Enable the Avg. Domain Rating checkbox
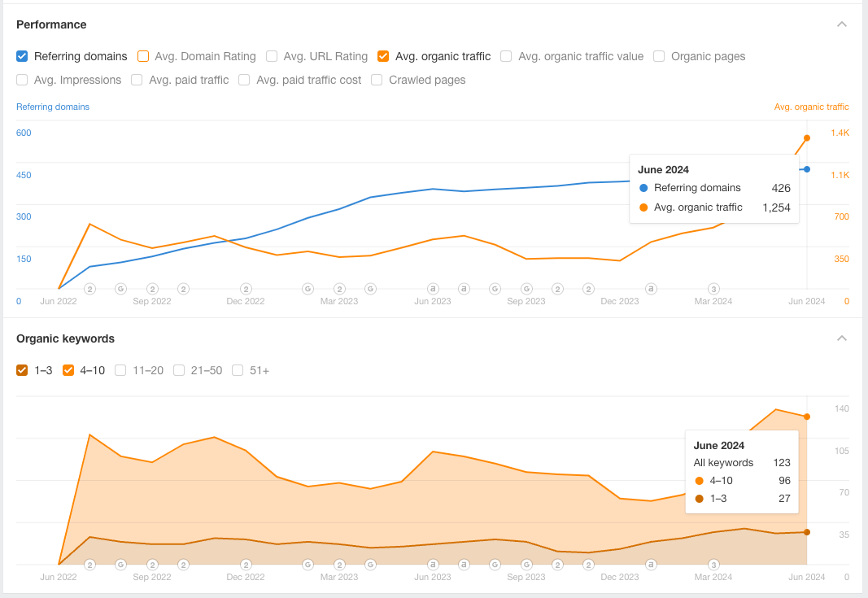The height and width of the screenshot is (598, 868). tap(143, 56)
